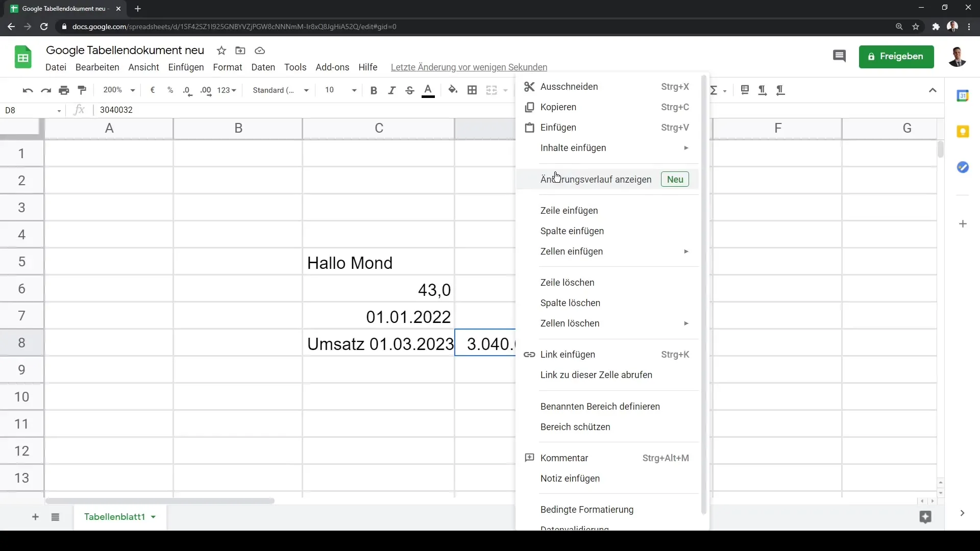The width and height of the screenshot is (980, 551).
Task: Open Google Calendar in side panel
Action: pos(963,95)
